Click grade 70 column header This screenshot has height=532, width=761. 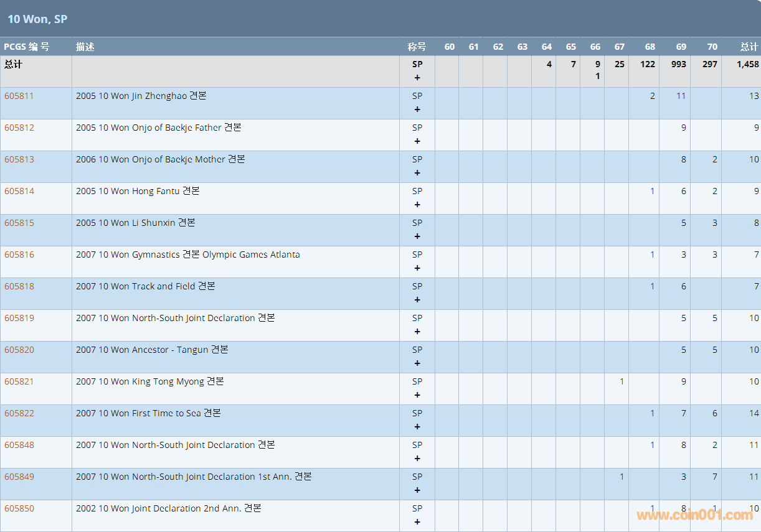712,47
